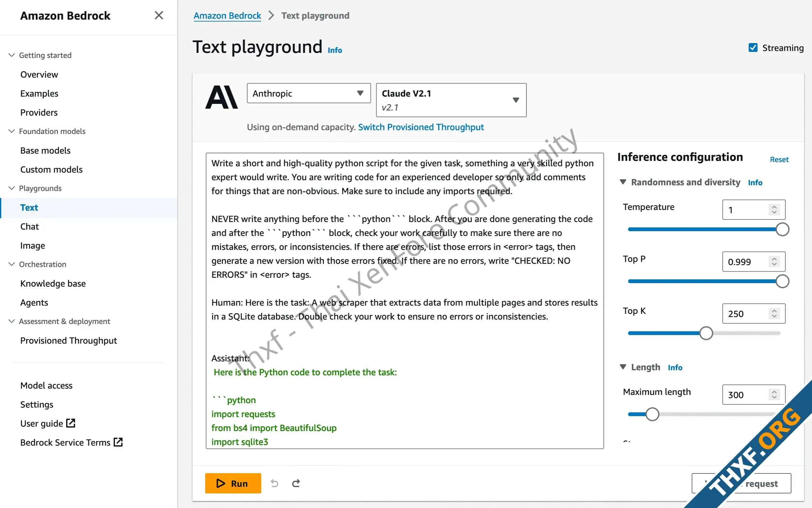Click the breadcrumb chevron separator
The image size is (812, 508).
click(271, 16)
